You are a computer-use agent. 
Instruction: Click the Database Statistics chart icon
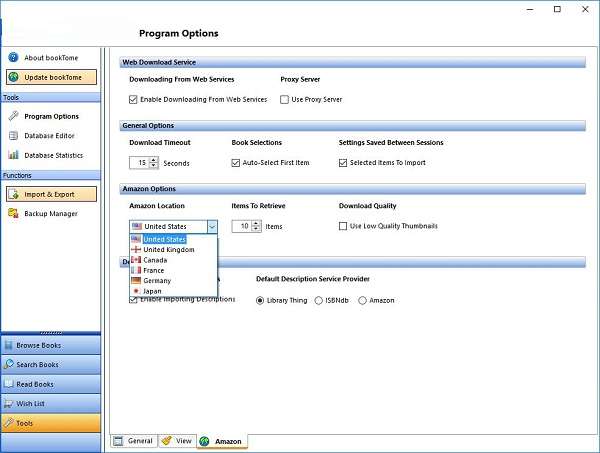(13, 155)
